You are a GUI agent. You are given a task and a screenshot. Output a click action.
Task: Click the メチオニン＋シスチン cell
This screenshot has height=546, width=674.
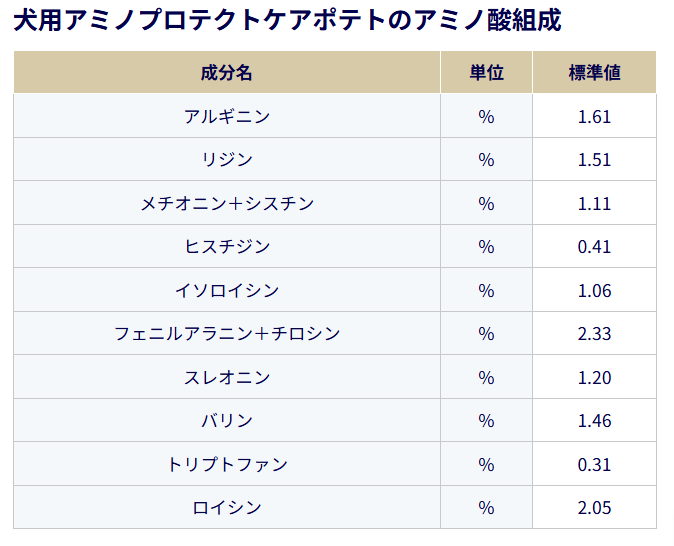[x=227, y=204]
